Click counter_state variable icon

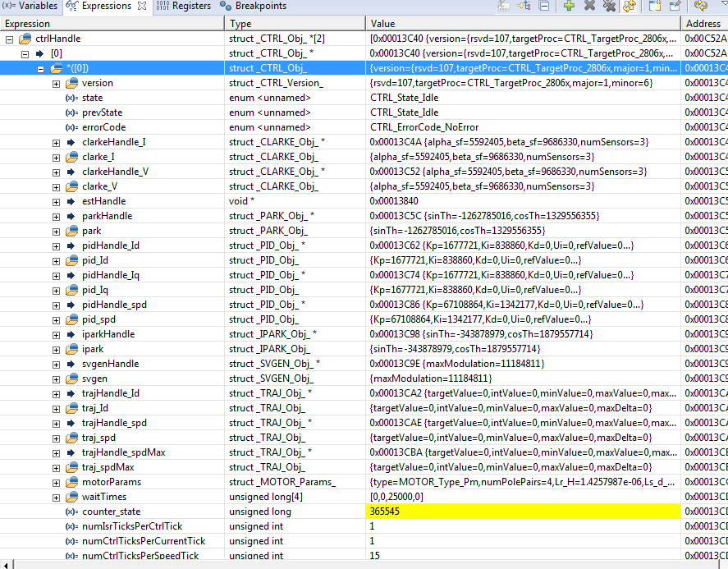(71, 512)
